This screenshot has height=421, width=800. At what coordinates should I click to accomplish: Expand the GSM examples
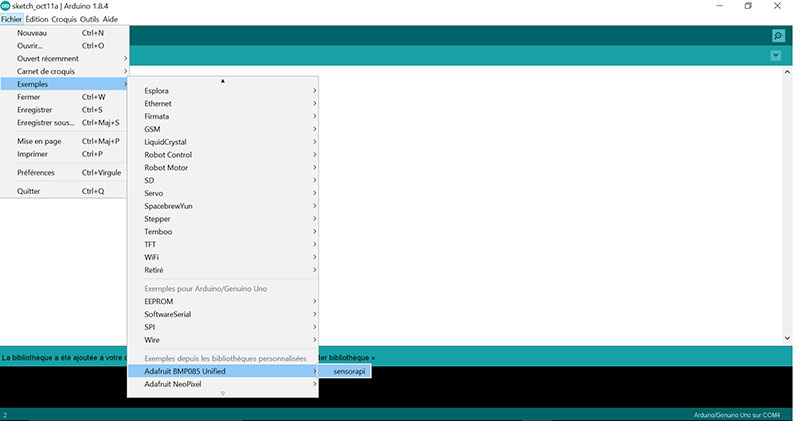pyautogui.click(x=223, y=129)
